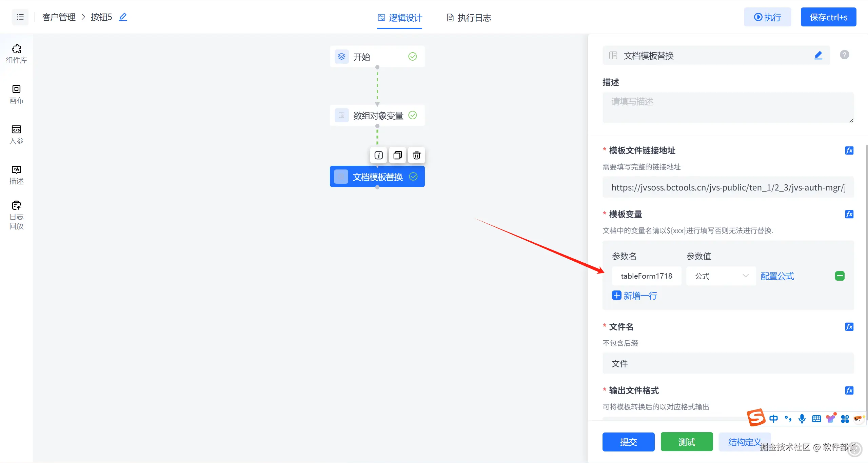
Task: Toggle the top-left menu list icon
Action: point(20,17)
